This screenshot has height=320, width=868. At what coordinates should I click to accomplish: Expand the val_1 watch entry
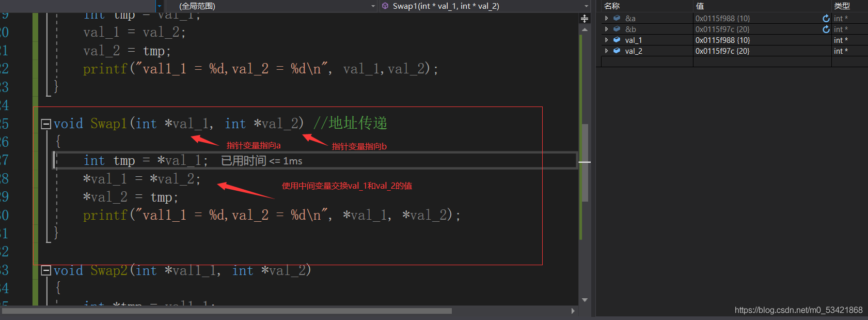607,40
